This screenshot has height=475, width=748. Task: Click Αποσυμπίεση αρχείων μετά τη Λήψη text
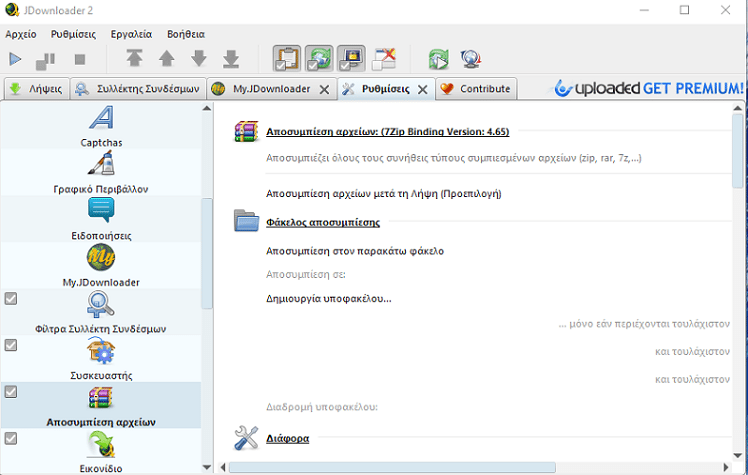pos(384,194)
